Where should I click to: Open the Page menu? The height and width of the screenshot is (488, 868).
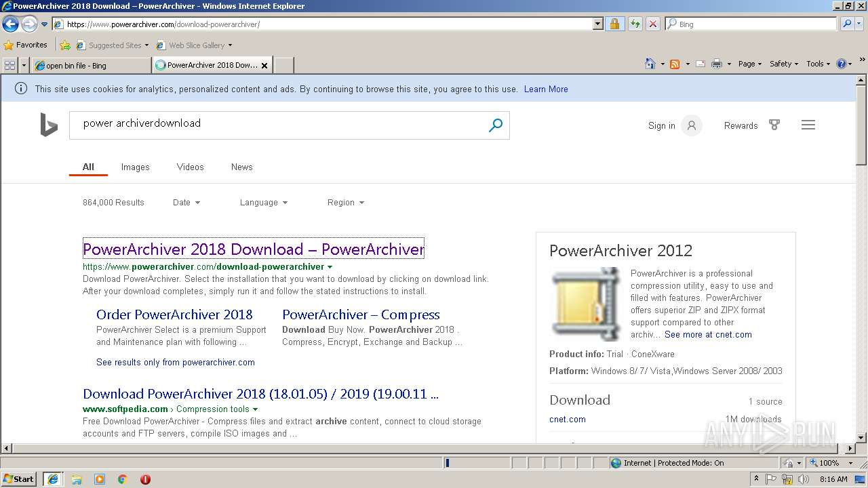pyautogui.click(x=750, y=64)
